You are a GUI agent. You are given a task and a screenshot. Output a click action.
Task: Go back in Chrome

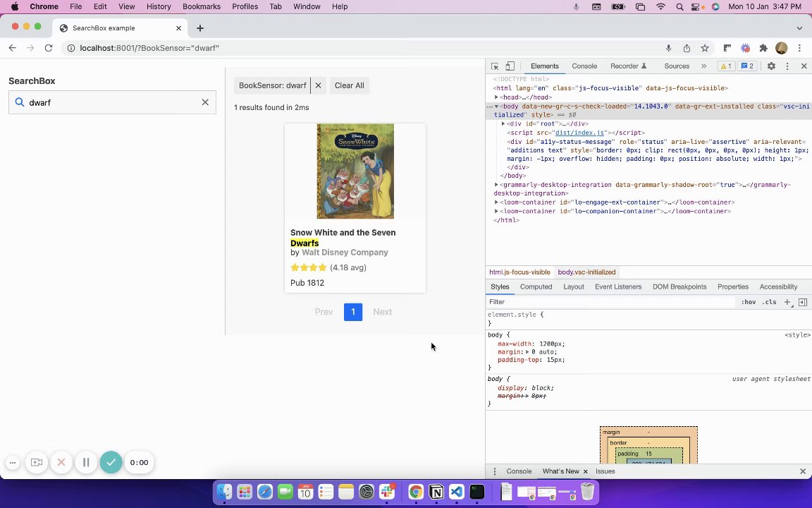[13, 48]
